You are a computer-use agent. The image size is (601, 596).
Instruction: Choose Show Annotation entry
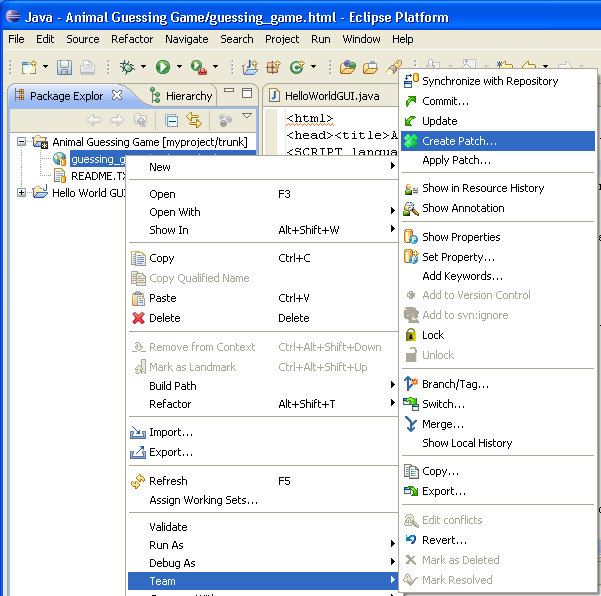pyautogui.click(x=498, y=208)
